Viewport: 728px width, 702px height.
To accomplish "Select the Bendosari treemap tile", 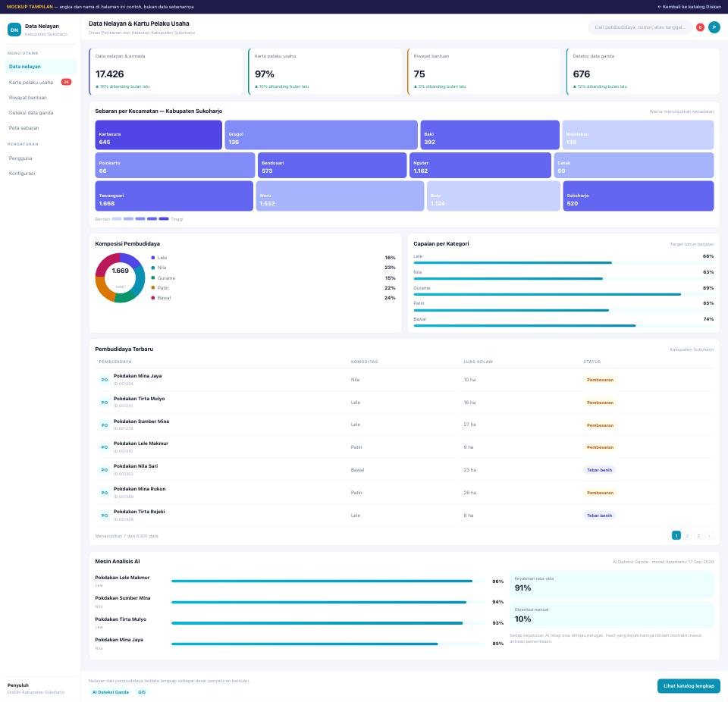I will pyautogui.click(x=332, y=165).
